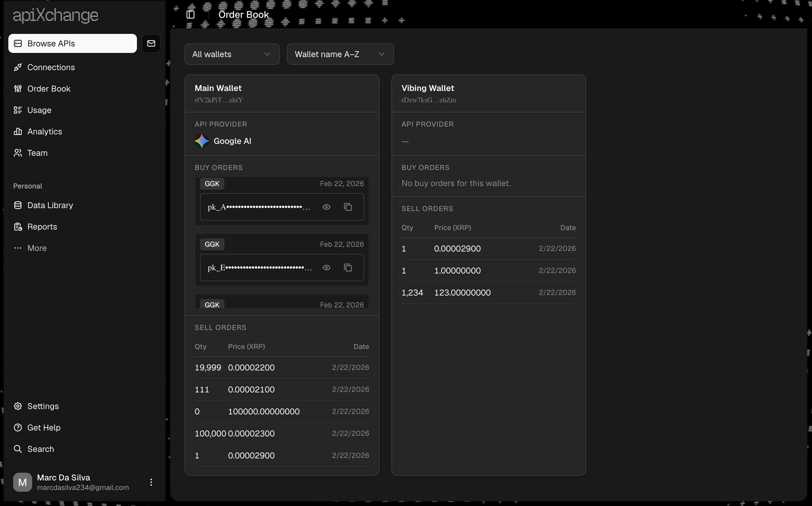Click the Google AI provider logo
This screenshot has width=812, height=506.
tap(202, 141)
